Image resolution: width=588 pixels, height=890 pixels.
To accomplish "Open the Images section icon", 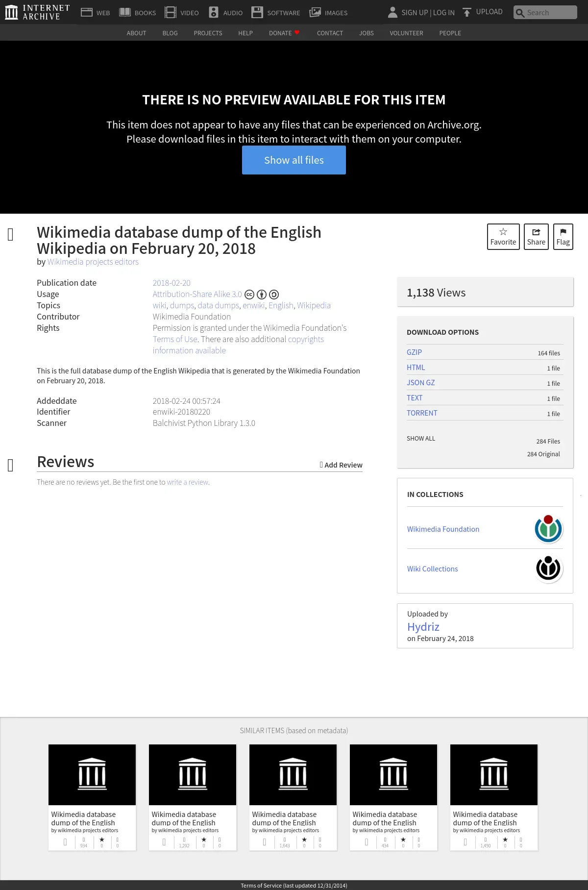I will pos(315,12).
